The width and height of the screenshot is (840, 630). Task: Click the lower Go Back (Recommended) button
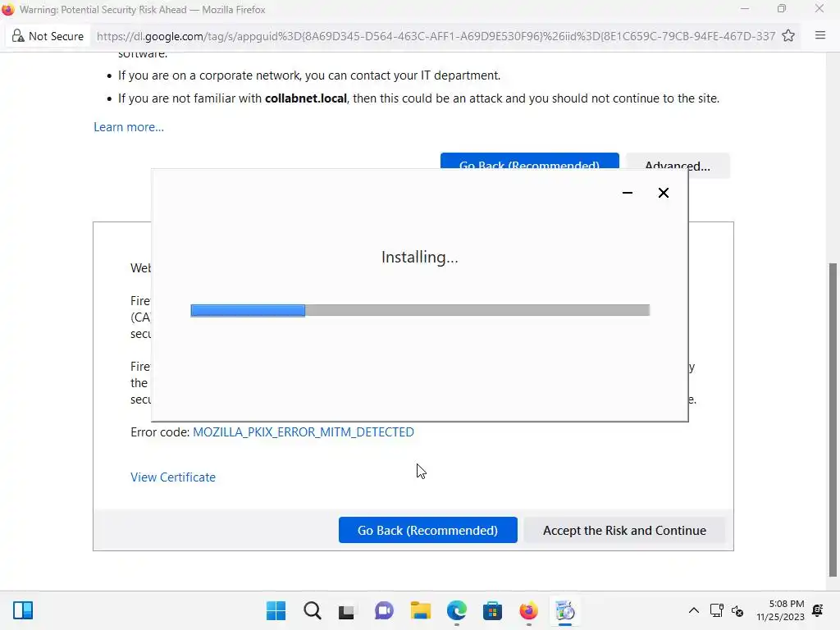[427, 530]
